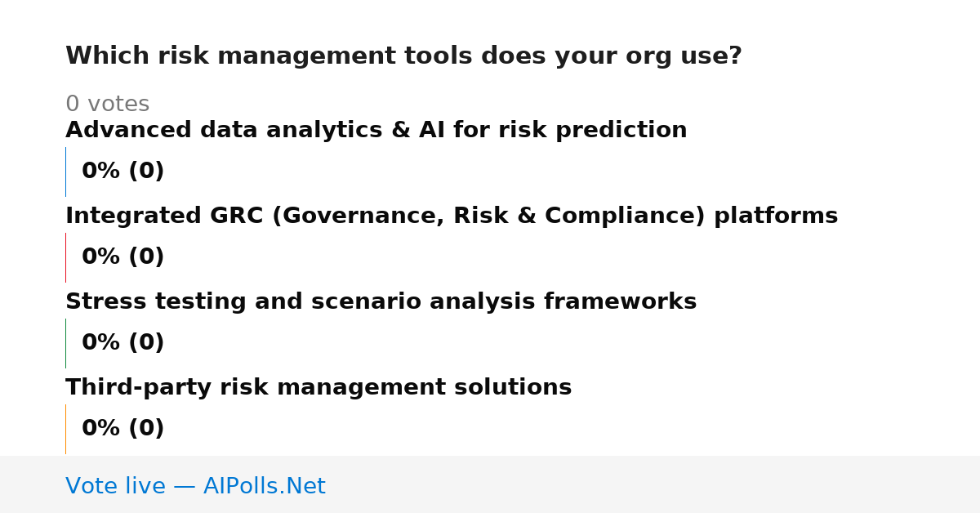Pick 'Stress testing and scenario analysis frameworks' option

click(x=381, y=302)
